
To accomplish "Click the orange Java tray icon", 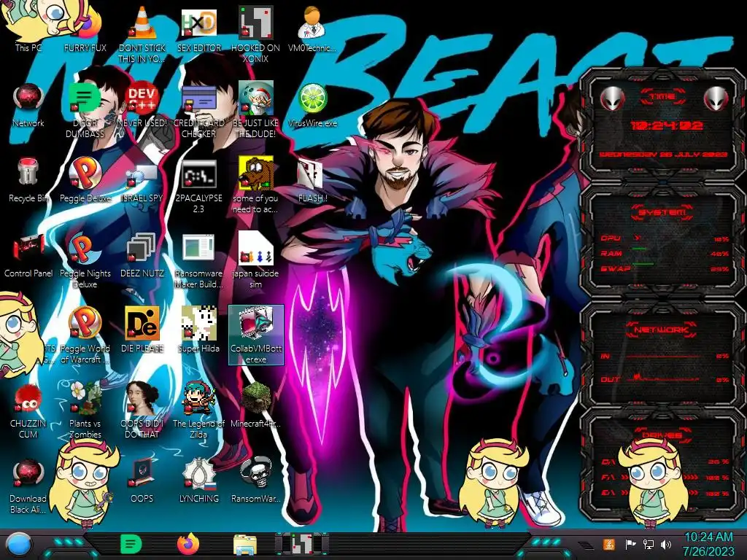I will coord(609,544).
